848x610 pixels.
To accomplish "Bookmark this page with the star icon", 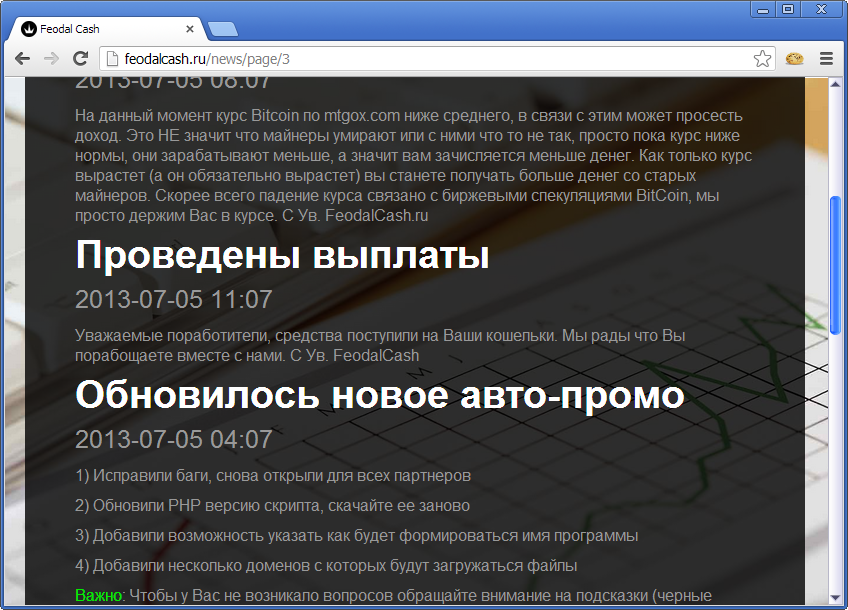I will click(762, 58).
